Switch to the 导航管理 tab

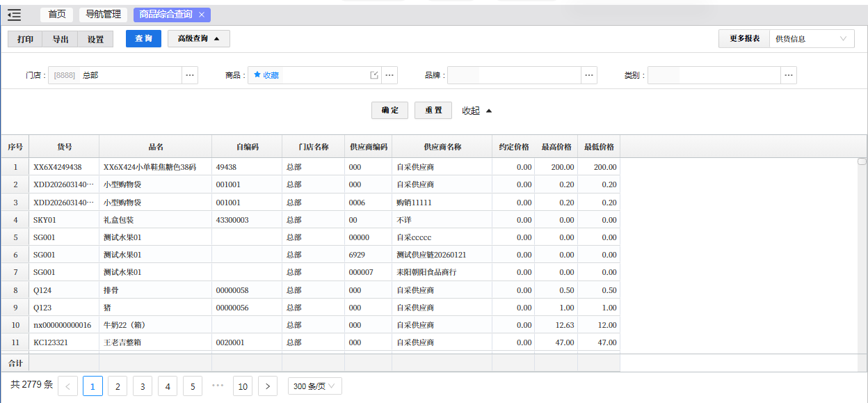(x=103, y=15)
